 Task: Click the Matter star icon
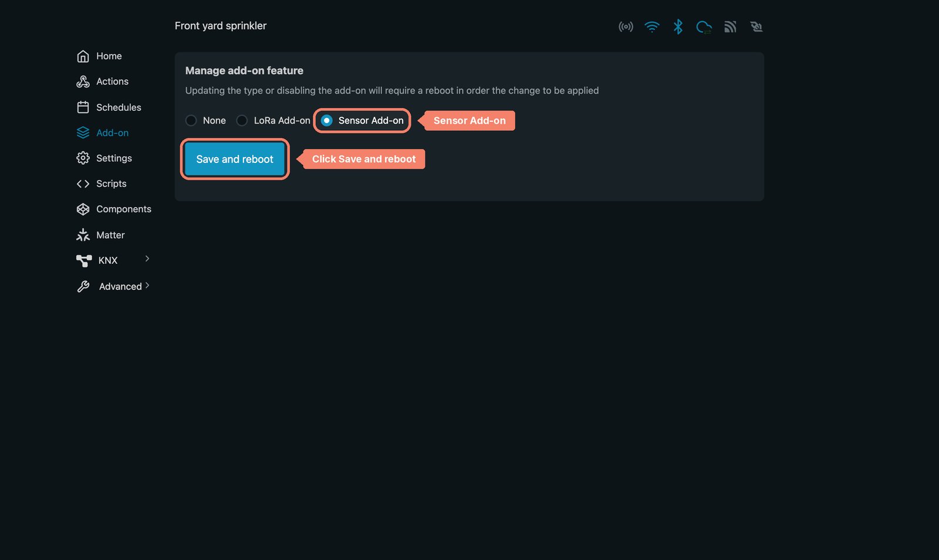coord(83,235)
